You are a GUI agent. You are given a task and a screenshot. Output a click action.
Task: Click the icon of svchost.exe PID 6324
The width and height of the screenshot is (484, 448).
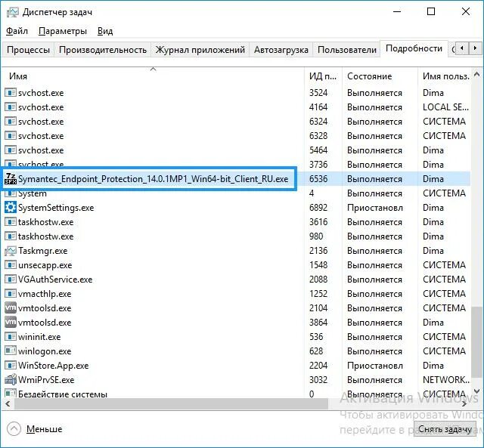[x=11, y=122]
